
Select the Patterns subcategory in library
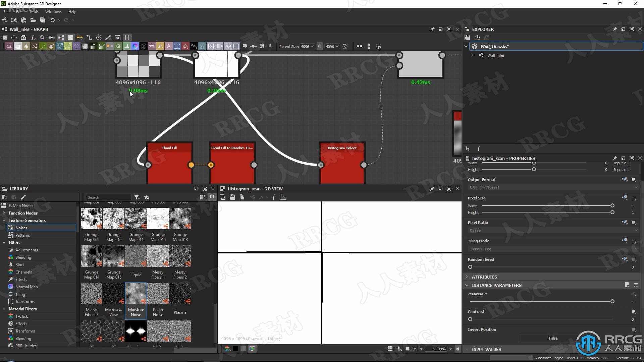click(22, 235)
